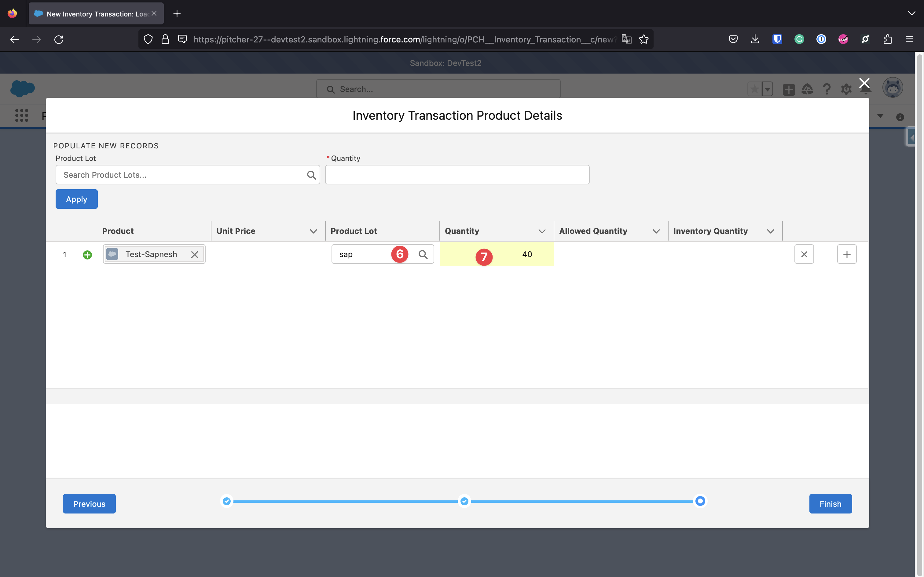The width and height of the screenshot is (924, 577).
Task: Expand the Allowed Quantity column menu
Action: pyautogui.click(x=656, y=231)
